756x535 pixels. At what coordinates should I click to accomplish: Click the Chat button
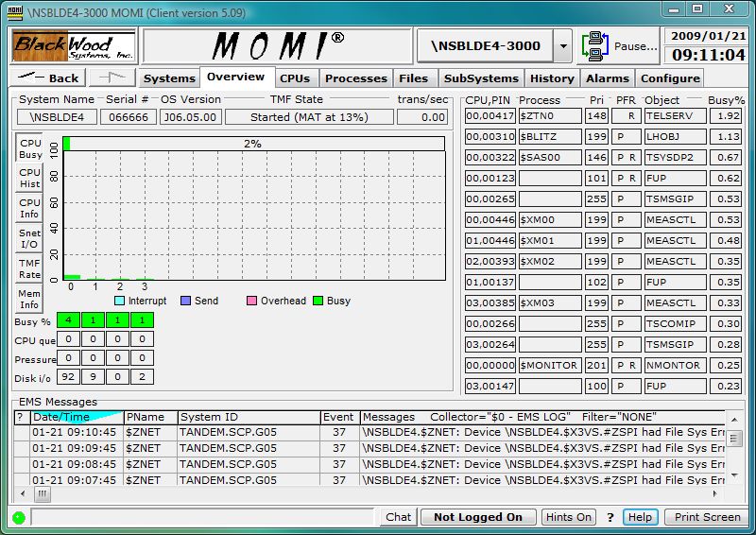point(399,517)
